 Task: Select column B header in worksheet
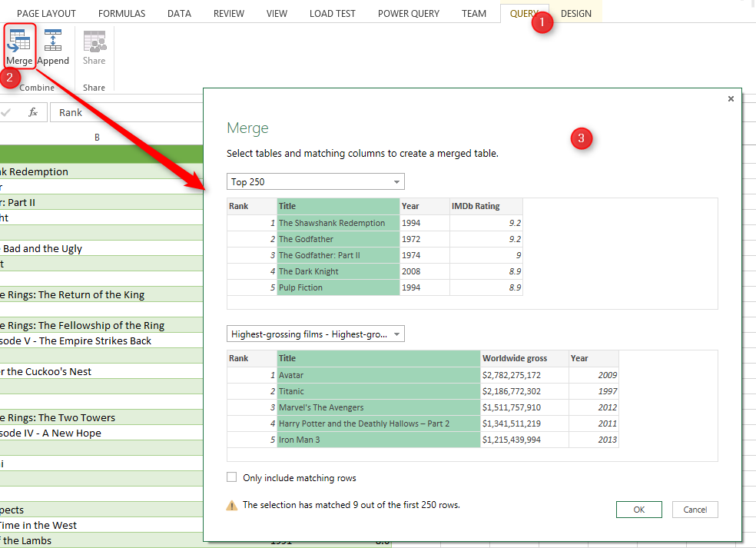click(x=97, y=138)
